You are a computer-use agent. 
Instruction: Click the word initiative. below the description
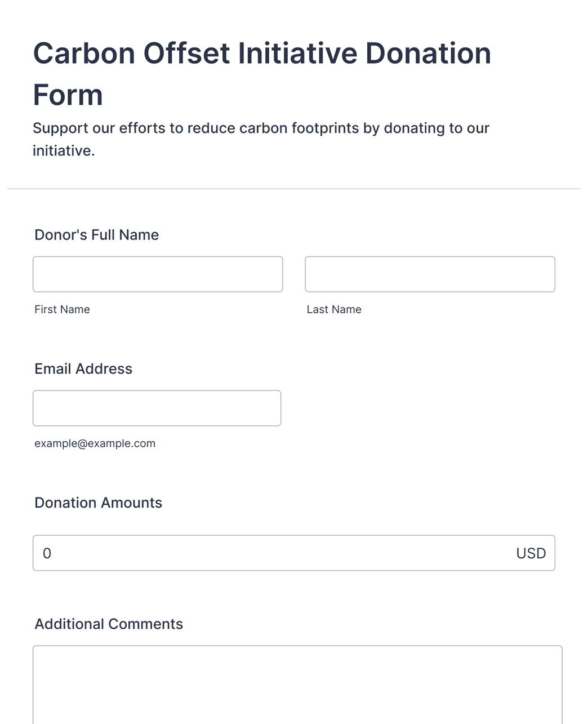64,151
